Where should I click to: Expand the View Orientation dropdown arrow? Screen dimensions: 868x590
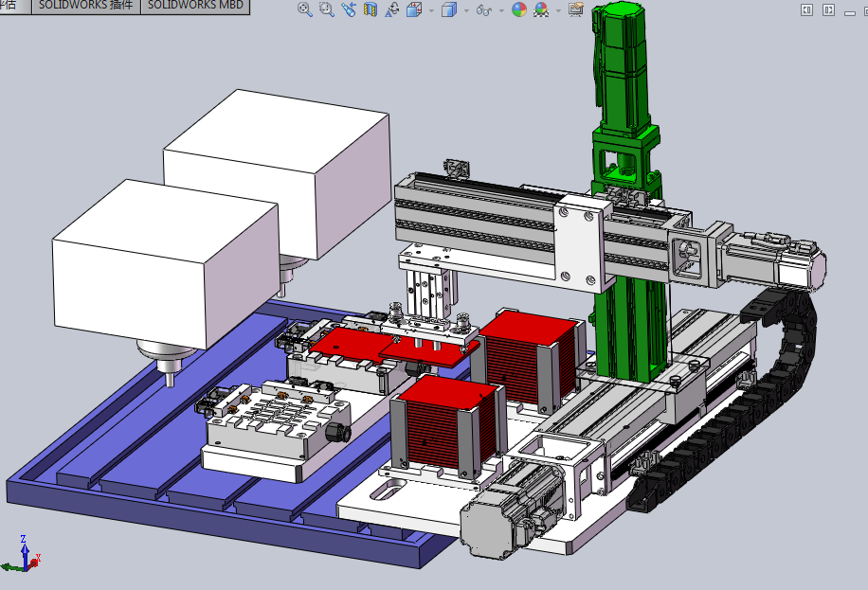coord(430,11)
